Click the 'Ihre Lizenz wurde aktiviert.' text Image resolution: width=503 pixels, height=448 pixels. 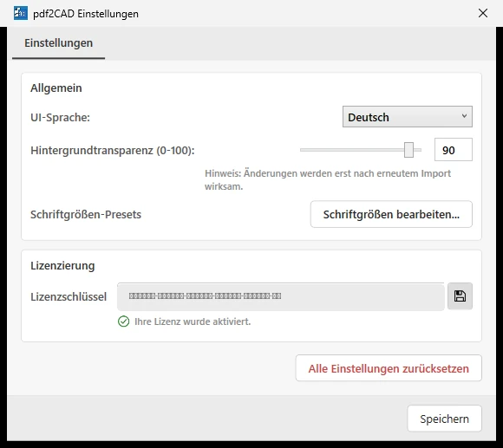click(193, 321)
